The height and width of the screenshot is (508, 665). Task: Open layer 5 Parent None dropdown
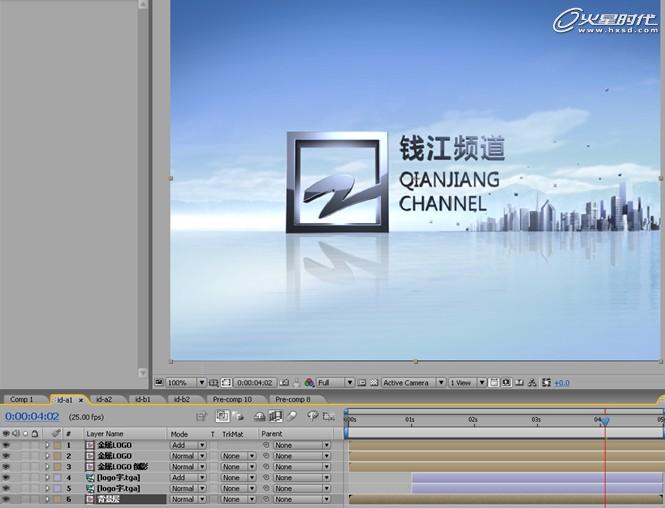point(302,488)
